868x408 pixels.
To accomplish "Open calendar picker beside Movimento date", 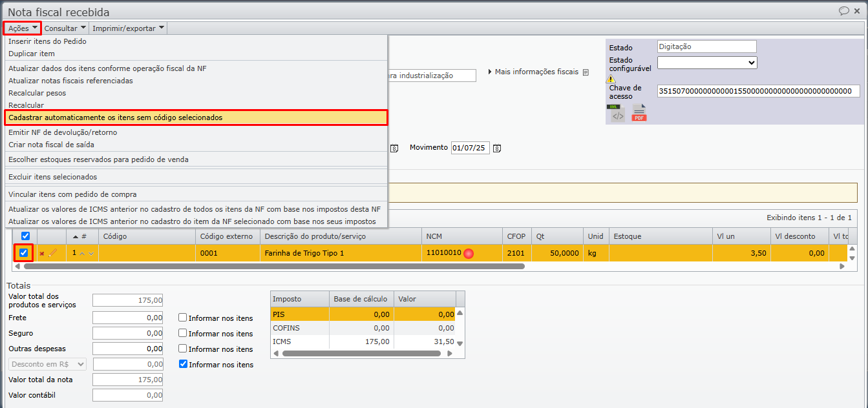I will (x=497, y=148).
